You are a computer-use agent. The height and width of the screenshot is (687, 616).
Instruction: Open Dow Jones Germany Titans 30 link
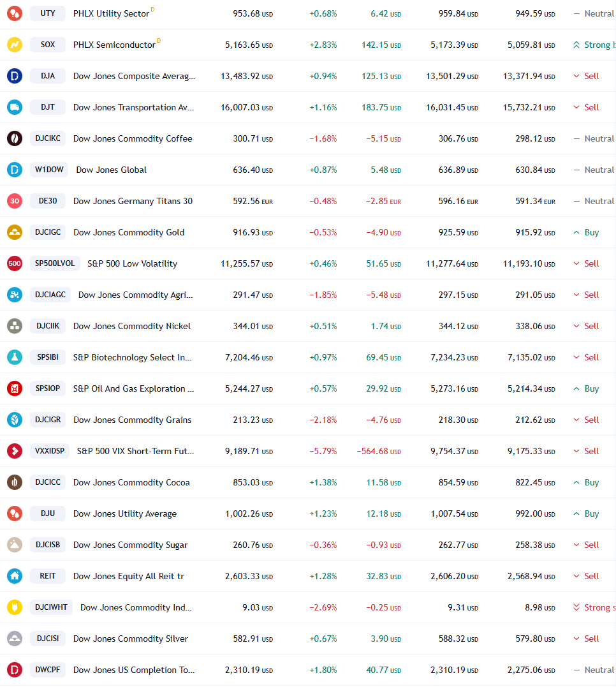coord(133,201)
